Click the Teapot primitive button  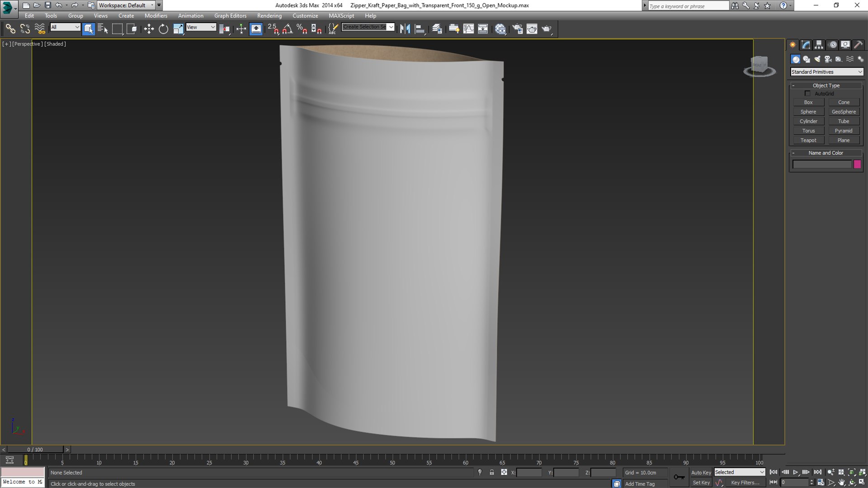coord(808,140)
